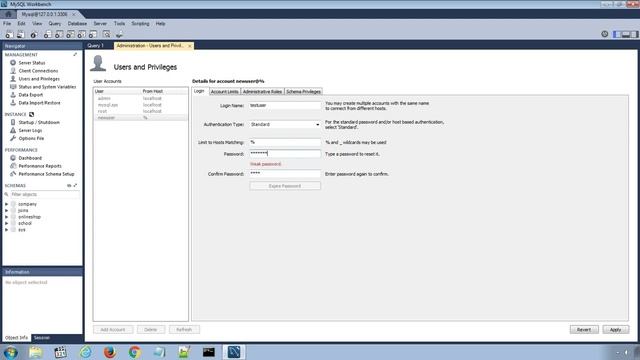Open Options File in Navigator
The image size is (640, 360).
tap(31, 138)
